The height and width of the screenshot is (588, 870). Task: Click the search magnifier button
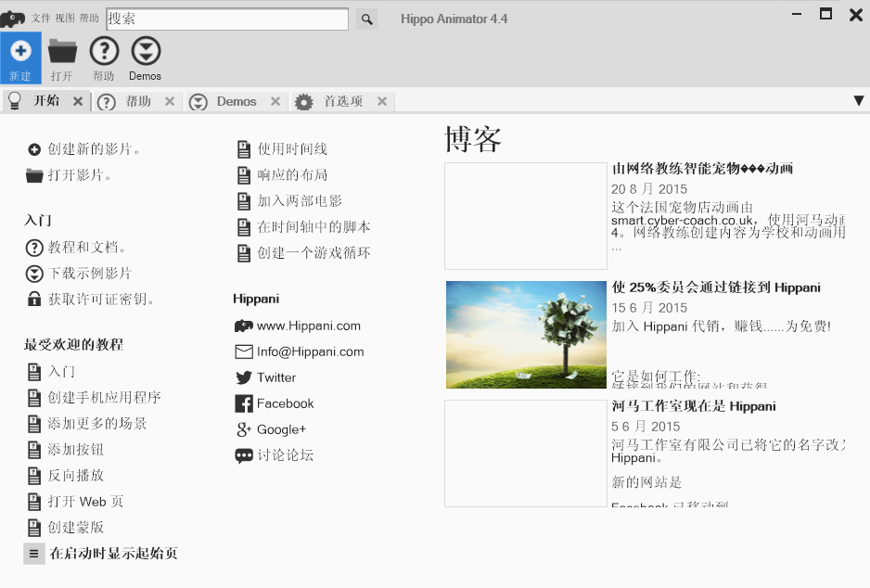click(x=366, y=19)
